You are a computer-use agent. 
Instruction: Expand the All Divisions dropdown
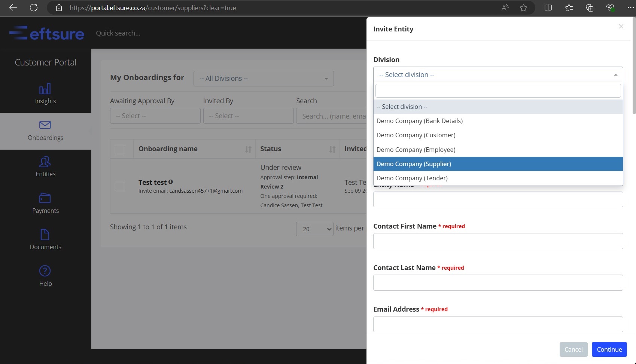coord(264,79)
